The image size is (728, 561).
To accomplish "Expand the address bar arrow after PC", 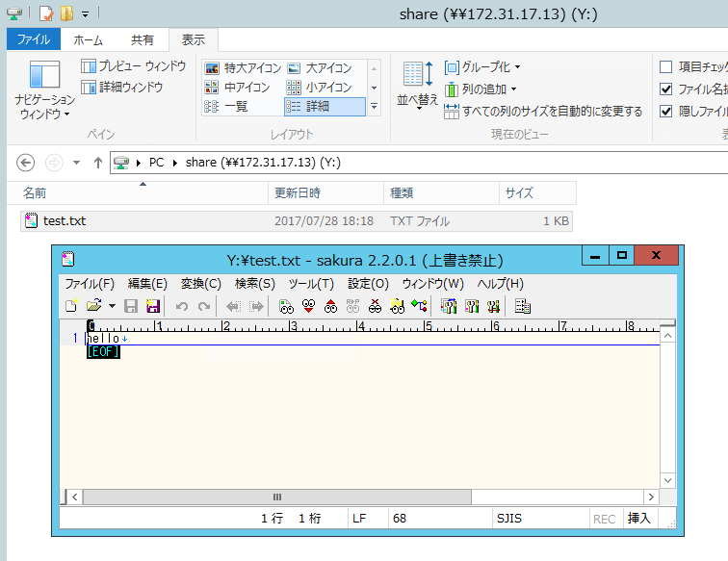I will point(175,163).
